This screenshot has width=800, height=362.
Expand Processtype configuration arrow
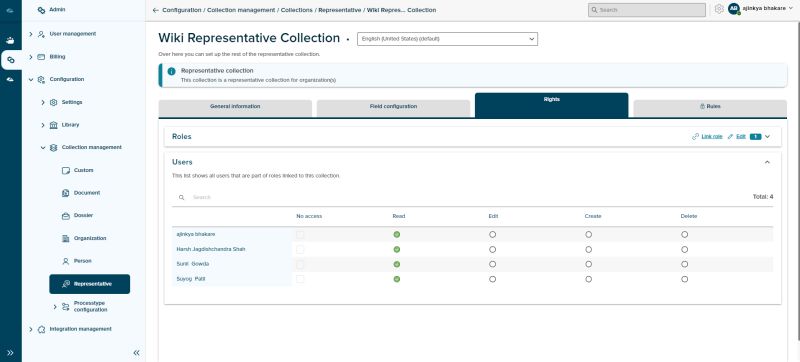pyautogui.click(x=55, y=306)
